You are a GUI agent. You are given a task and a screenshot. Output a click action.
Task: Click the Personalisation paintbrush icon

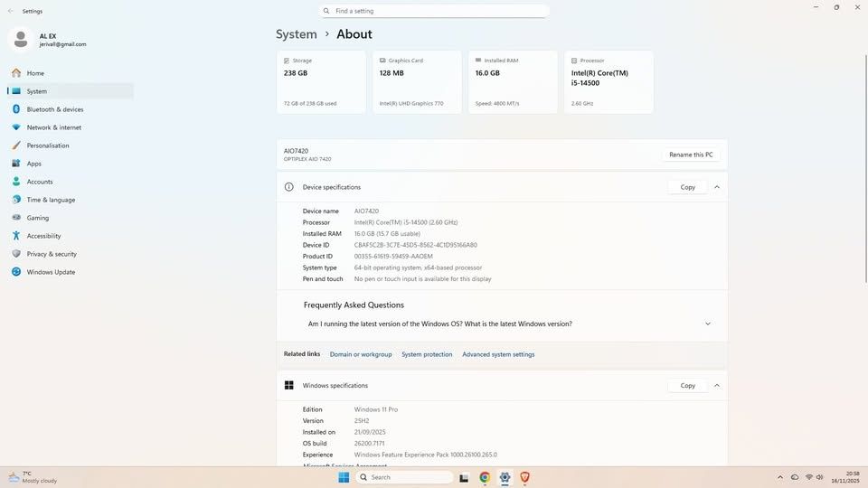(16, 145)
